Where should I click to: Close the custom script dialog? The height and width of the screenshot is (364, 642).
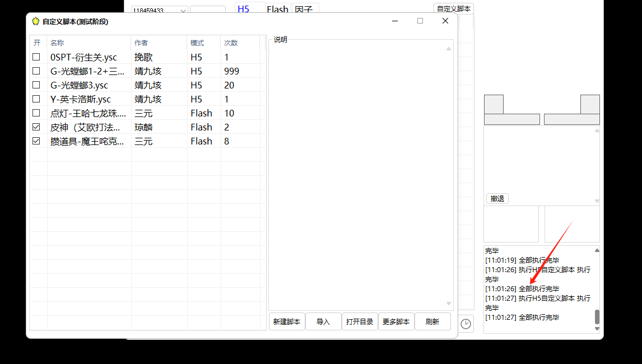click(x=445, y=21)
